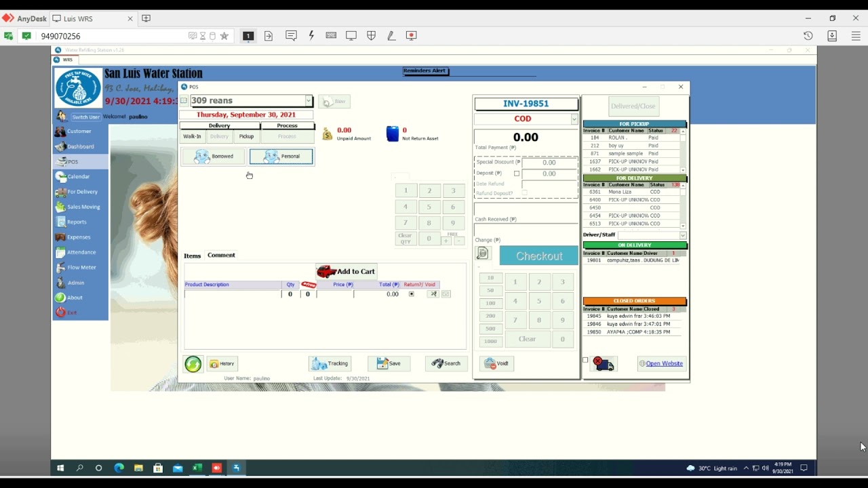Viewport: 868px width, 488px height.
Task: Open Expenses from the sidebar
Action: (x=79, y=237)
